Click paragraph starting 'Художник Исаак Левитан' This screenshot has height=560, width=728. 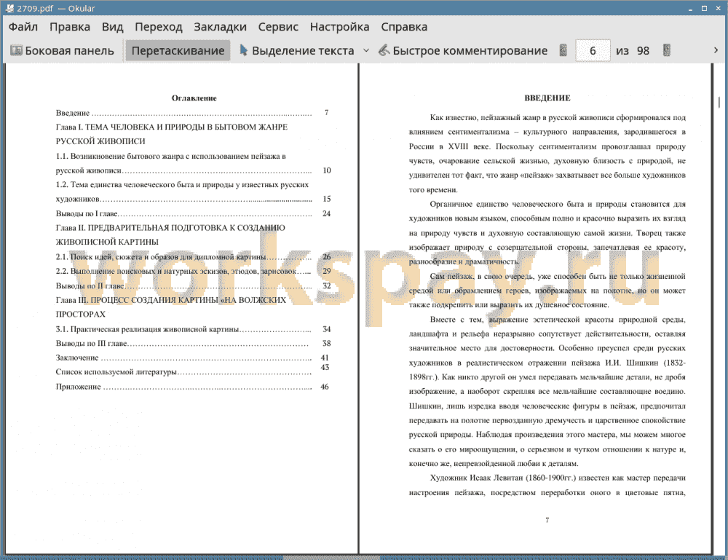547,485
